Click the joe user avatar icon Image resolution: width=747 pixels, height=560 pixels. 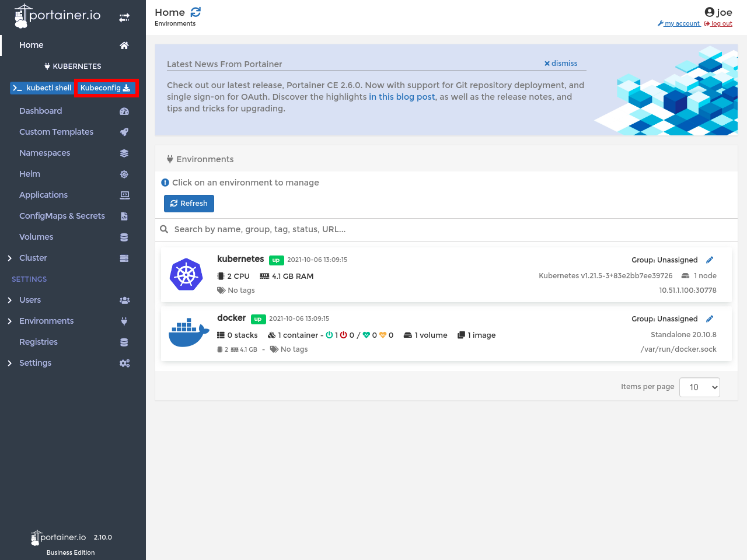tap(710, 12)
